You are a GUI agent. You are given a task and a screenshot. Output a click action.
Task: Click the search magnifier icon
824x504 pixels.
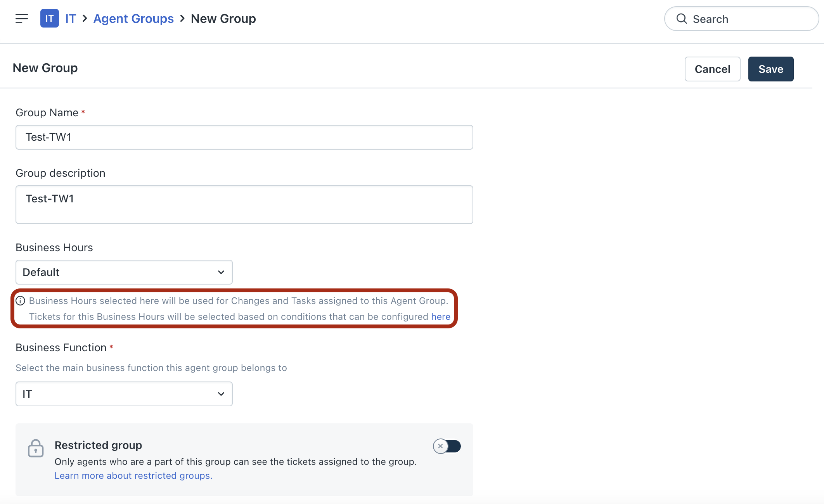(682, 19)
